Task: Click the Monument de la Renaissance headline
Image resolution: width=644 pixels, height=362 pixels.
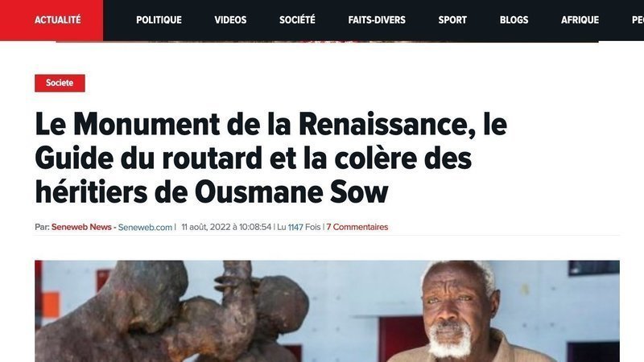Action: [x=270, y=158]
